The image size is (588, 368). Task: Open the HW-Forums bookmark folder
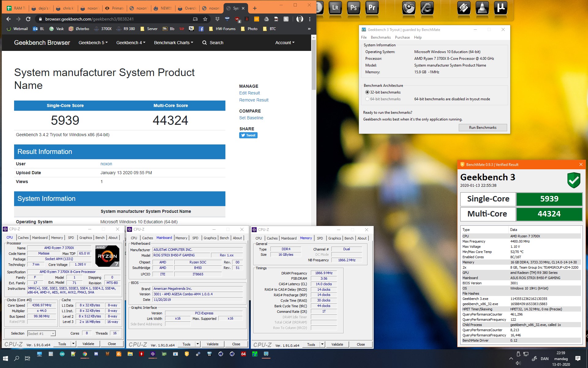pos(222,29)
